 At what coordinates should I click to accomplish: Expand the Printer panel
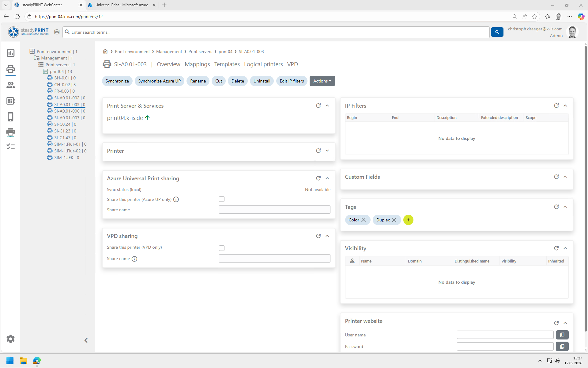[x=327, y=151]
